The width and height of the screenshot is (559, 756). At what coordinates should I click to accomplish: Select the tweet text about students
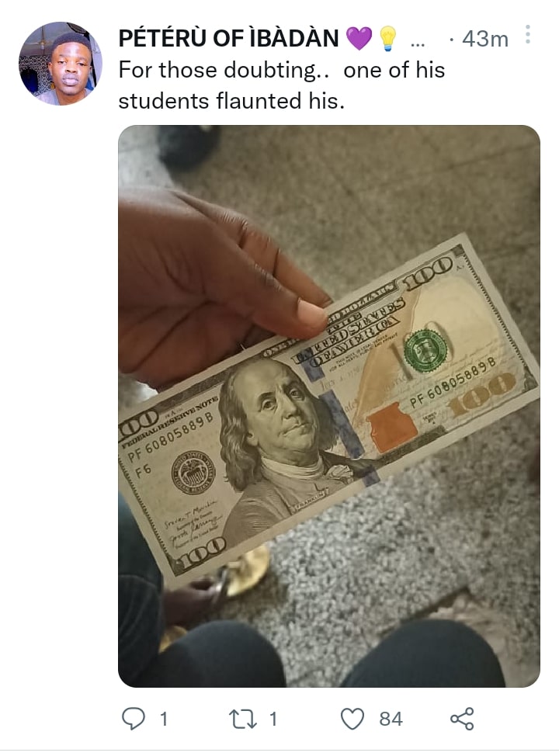point(282,85)
